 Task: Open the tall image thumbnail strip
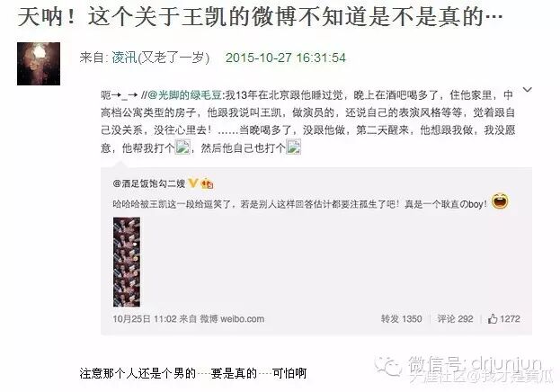[127, 262]
